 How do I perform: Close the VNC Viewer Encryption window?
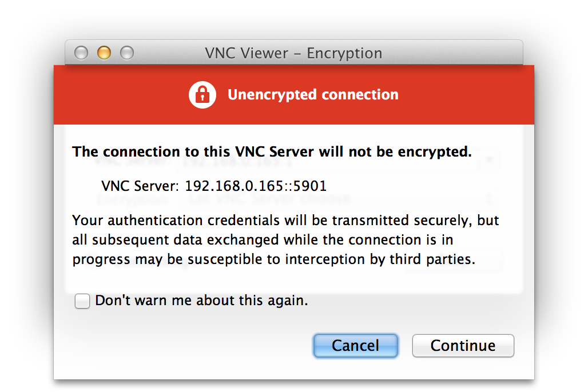[81, 53]
